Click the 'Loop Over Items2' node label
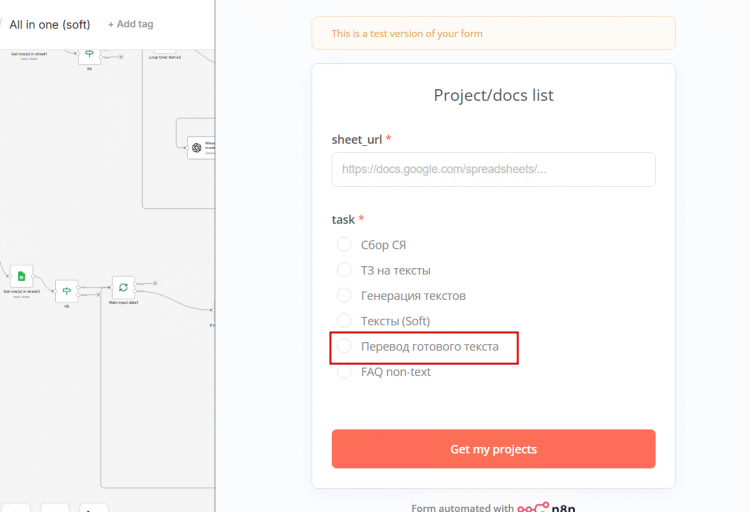This screenshot has width=750, height=512. (x=165, y=57)
